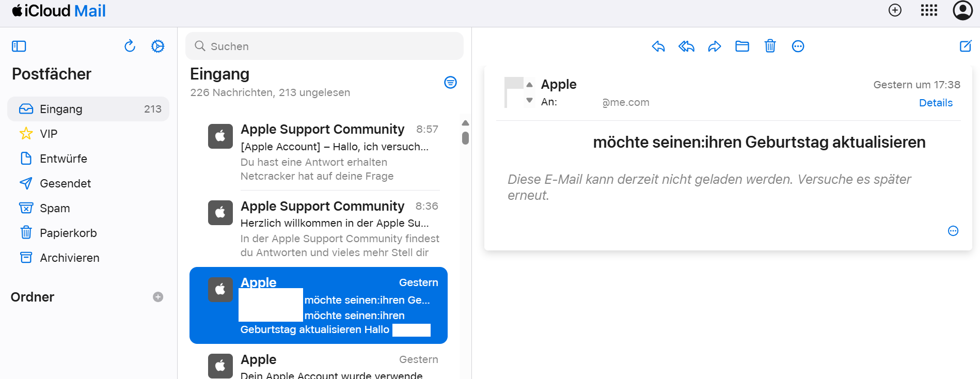Select the Eingang mailbox
This screenshot has height=379, width=980.
tap(88, 109)
